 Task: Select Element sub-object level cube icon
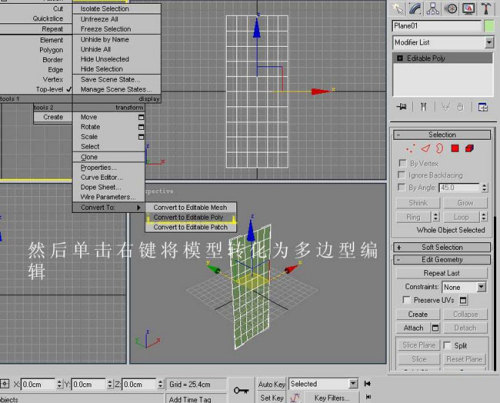(470, 148)
